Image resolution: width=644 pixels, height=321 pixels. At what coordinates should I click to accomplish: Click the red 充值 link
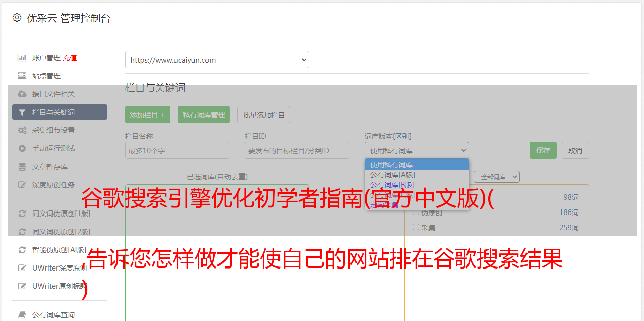point(70,58)
